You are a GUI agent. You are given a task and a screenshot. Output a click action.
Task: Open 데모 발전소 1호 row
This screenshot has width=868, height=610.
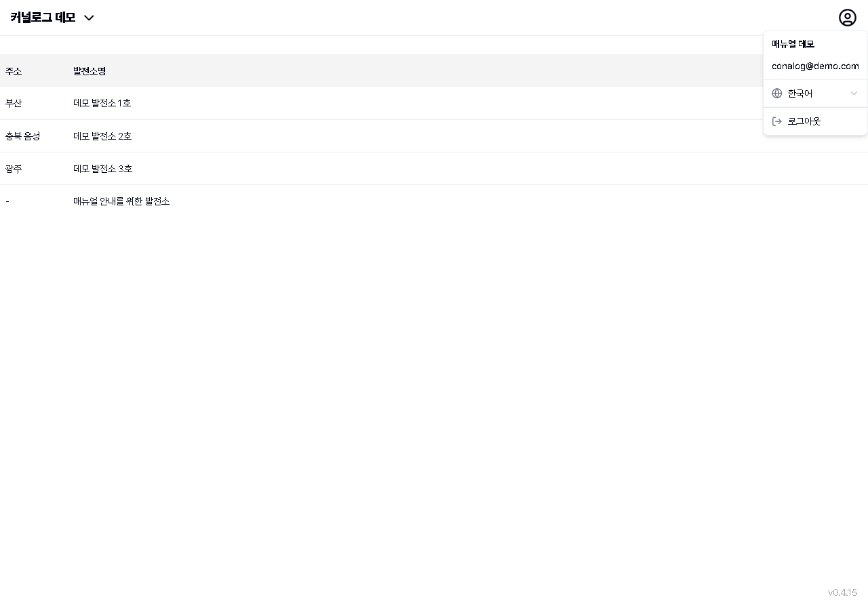point(102,103)
